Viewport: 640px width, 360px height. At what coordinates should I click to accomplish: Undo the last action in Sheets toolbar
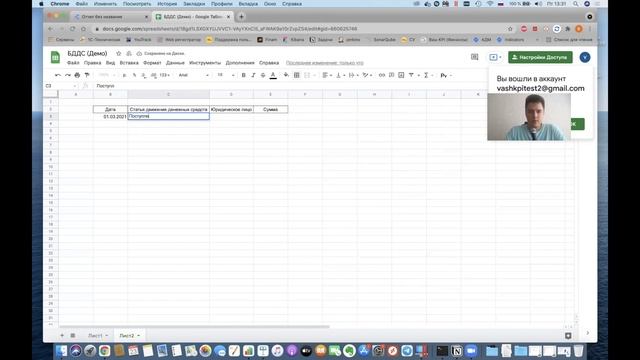[x=58, y=75]
